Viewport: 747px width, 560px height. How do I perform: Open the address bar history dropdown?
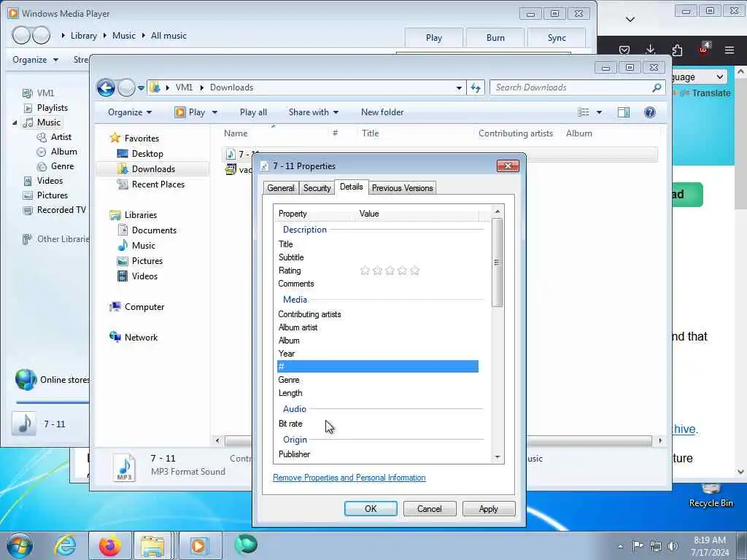point(459,87)
